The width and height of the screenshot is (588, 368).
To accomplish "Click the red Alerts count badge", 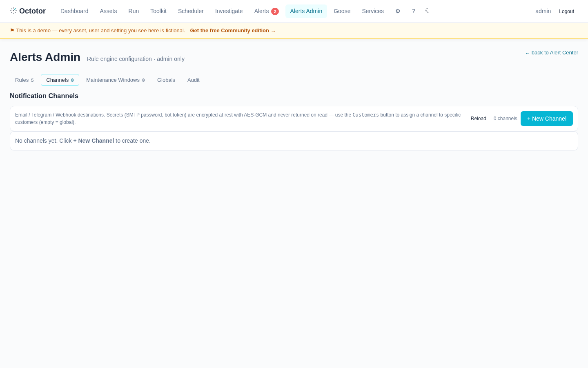I will point(275,11).
